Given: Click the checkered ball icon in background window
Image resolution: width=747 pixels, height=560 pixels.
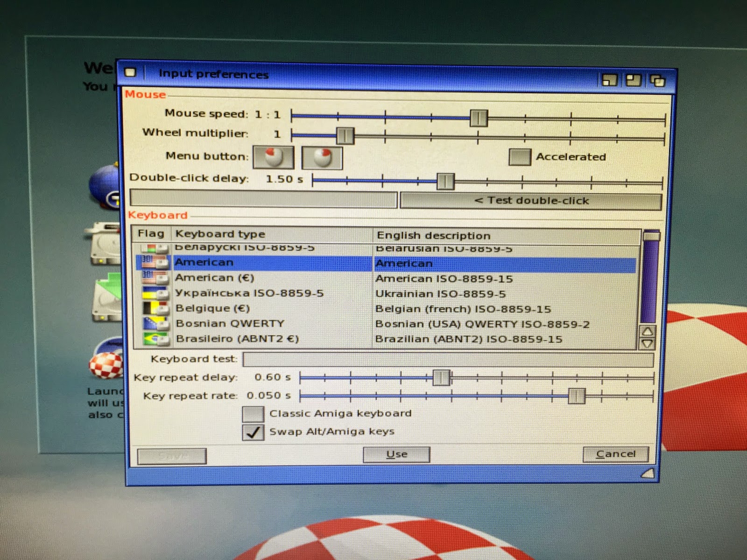Looking at the screenshot, I should pos(106,364).
